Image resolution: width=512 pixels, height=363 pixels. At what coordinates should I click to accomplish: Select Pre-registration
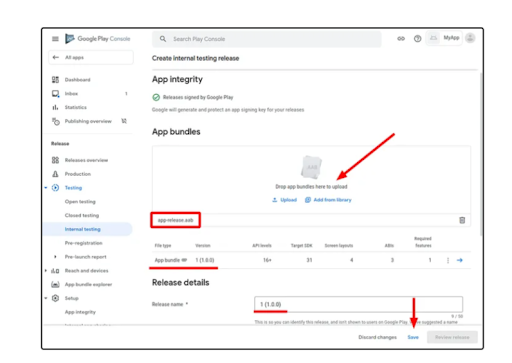(x=84, y=243)
